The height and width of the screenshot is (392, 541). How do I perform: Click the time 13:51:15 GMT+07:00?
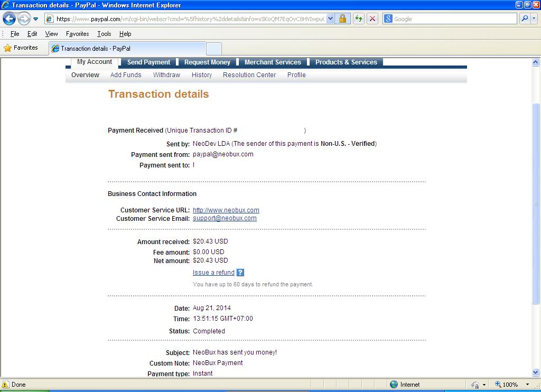pyautogui.click(x=223, y=319)
